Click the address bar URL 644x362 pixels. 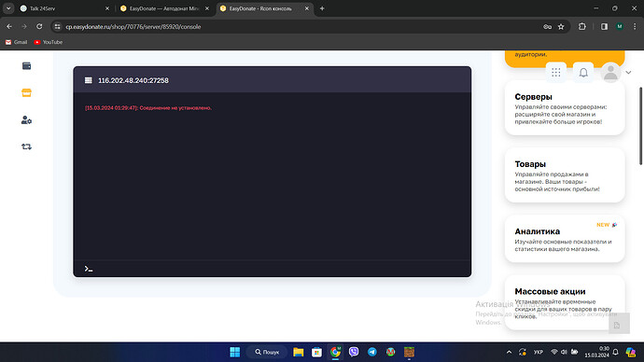(x=133, y=27)
